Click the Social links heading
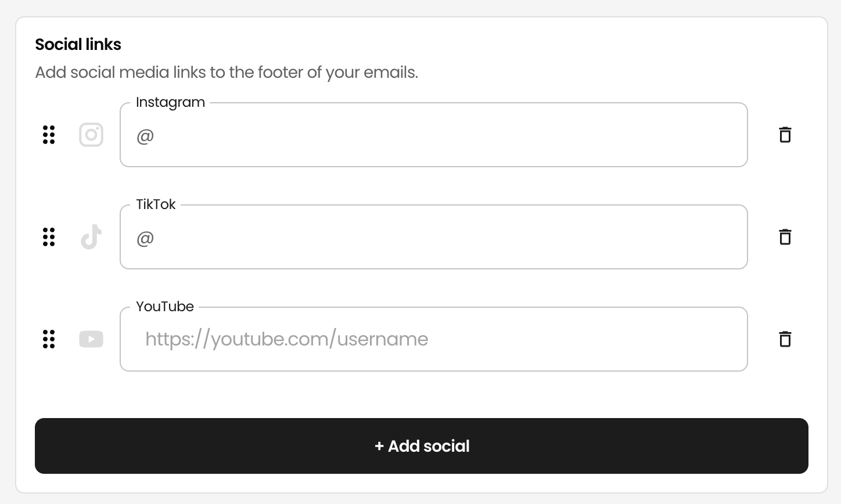The width and height of the screenshot is (841, 504). click(x=78, y=44)
